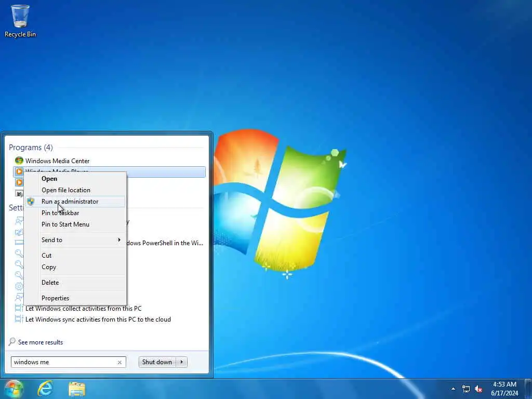This screenshot has width=532, height=399.
Task: Clear the search box with the X
Action: (119, 362)
